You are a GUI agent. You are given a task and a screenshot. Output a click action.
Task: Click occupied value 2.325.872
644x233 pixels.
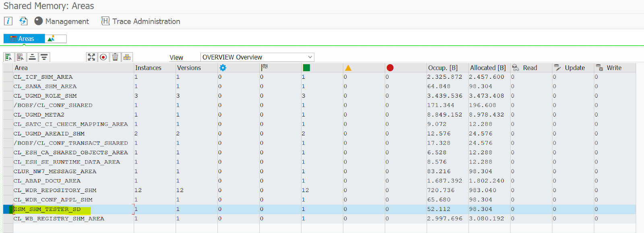(445, 77)
